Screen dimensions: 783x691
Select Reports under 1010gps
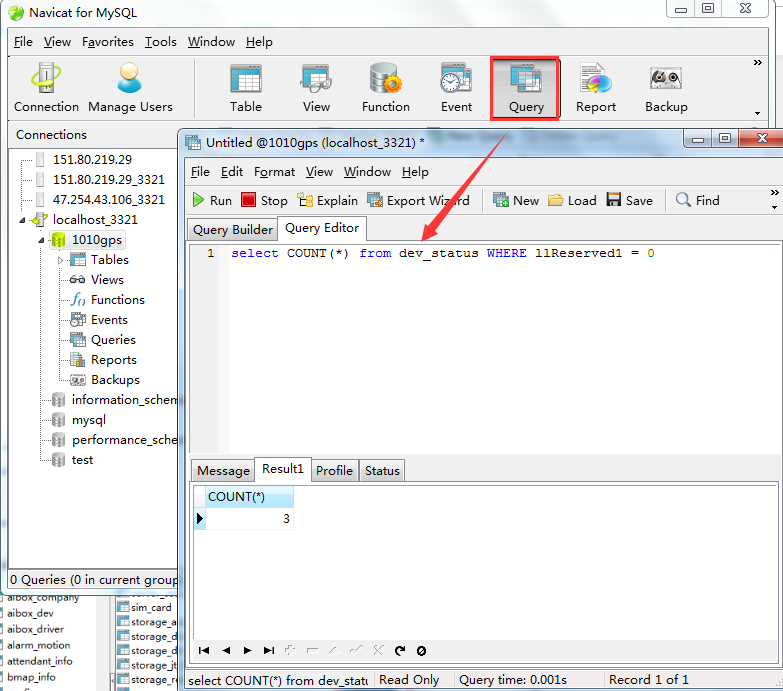113,360
